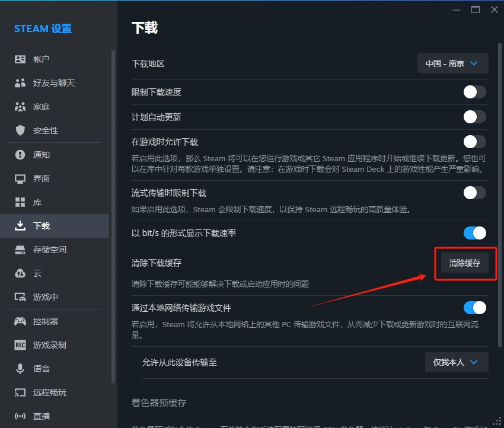Select the 下载 settings tab
The image size is (504, 428).
pos(19,225)
